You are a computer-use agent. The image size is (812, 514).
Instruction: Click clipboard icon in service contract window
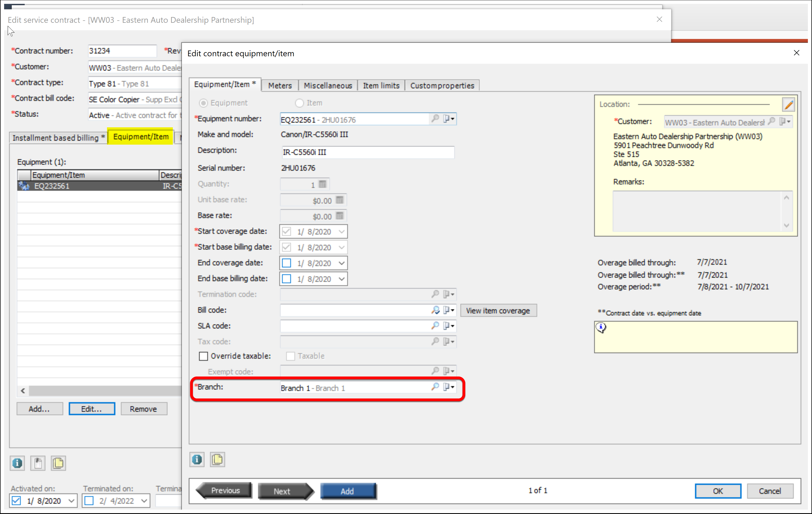pos(38,463)
